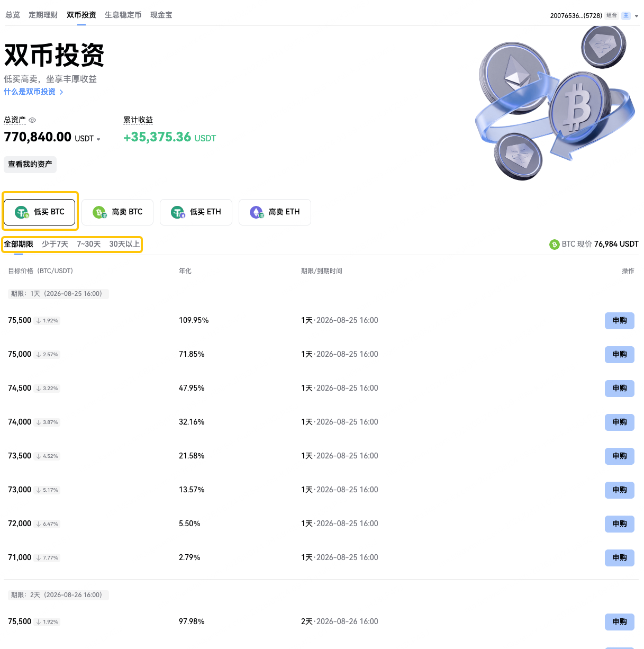
Task: Select 双币投资 tab
Action: click(x=81, y=15)
